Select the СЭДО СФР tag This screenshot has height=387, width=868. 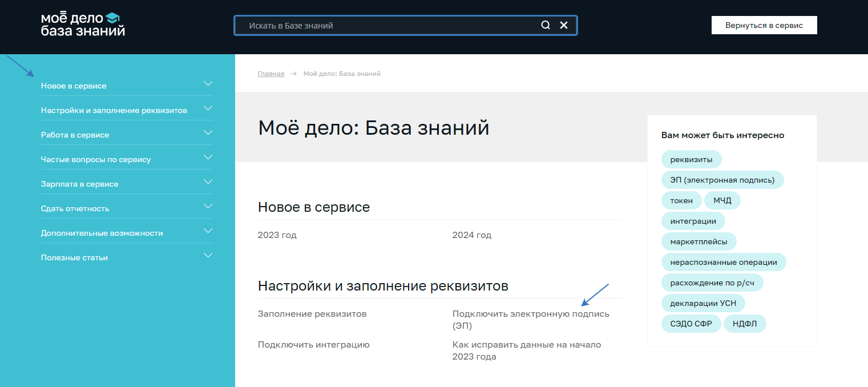691,324
